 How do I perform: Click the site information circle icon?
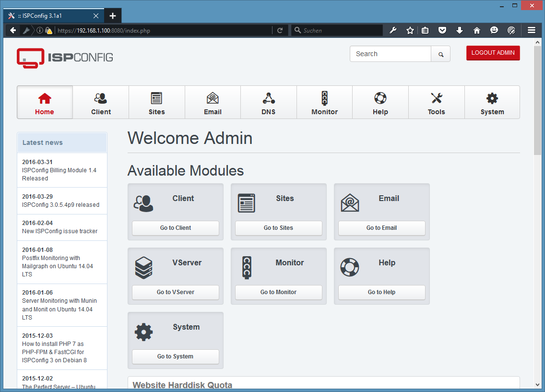point(40,31)
